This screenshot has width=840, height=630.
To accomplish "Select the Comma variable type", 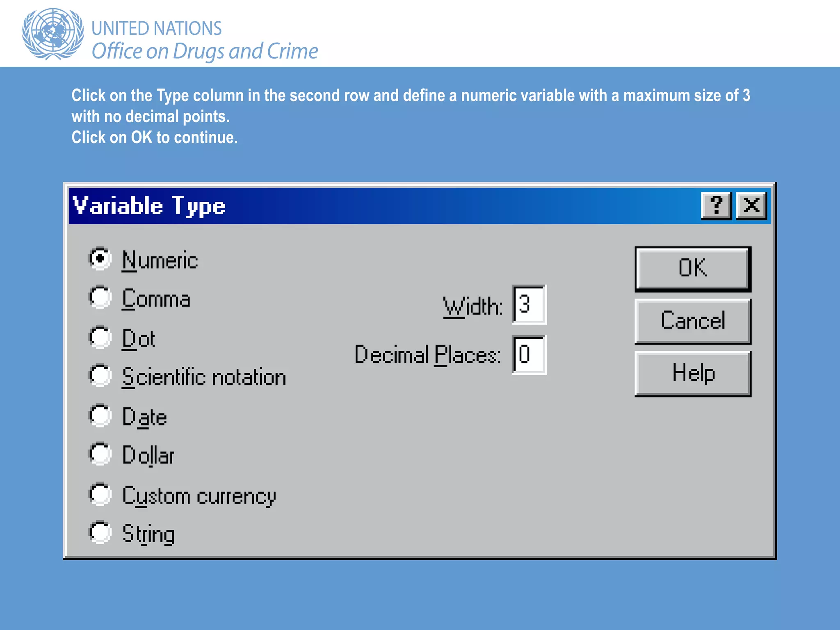I will 100,297.
